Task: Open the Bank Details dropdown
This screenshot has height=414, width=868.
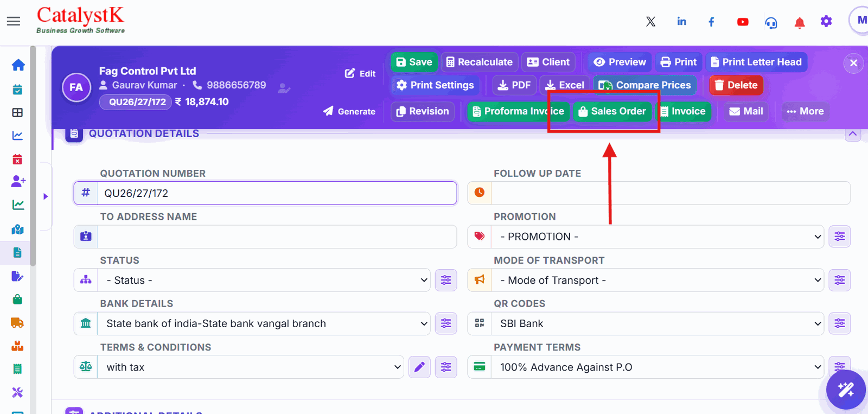Action: 264,323
